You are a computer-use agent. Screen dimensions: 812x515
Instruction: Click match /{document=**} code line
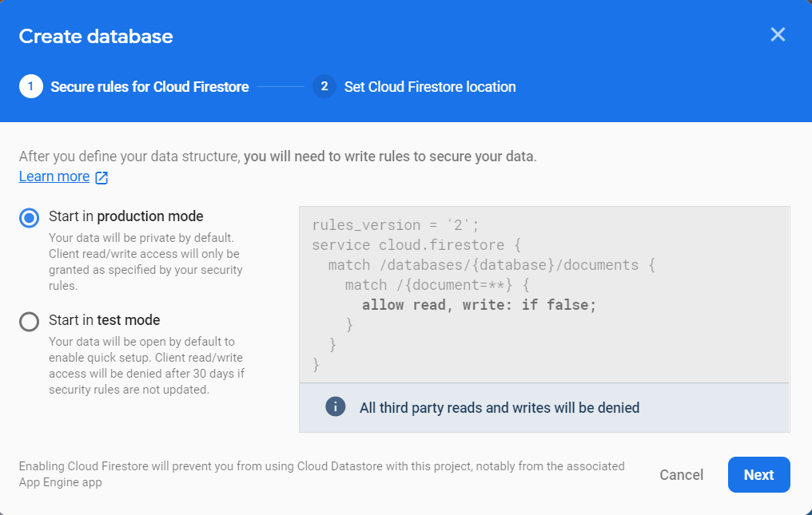pos(437,285)
